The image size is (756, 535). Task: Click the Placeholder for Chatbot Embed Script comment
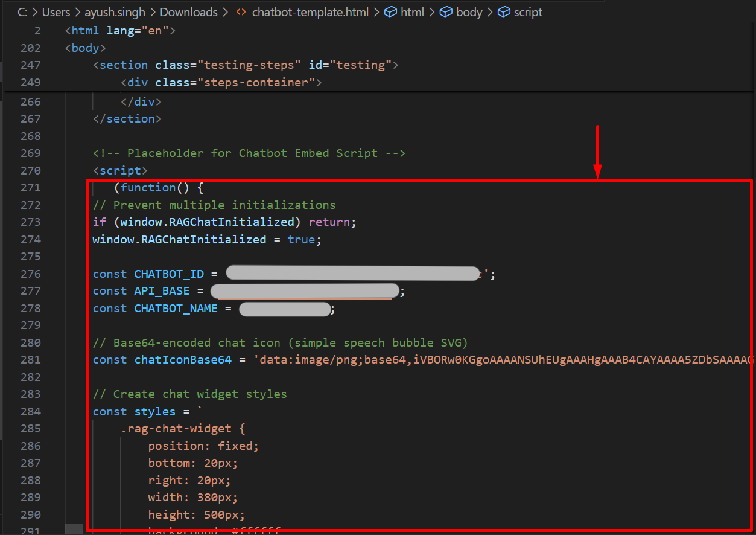point(249,153)
